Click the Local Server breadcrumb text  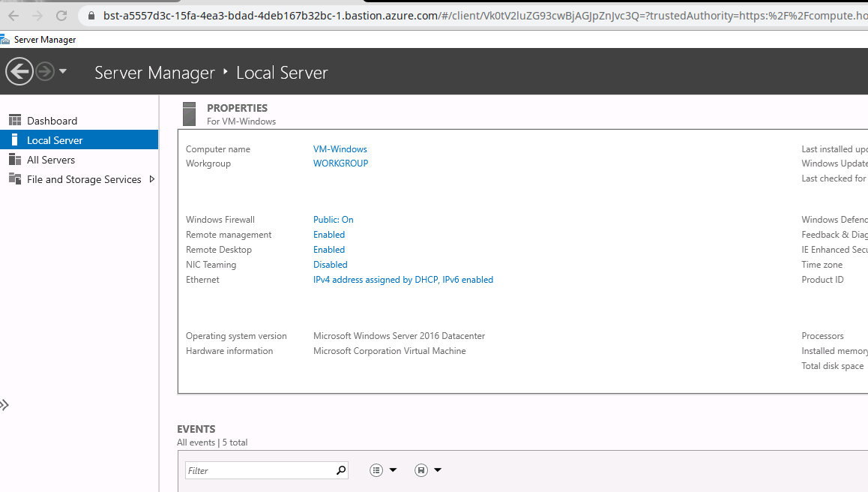[x=282, y=73]
